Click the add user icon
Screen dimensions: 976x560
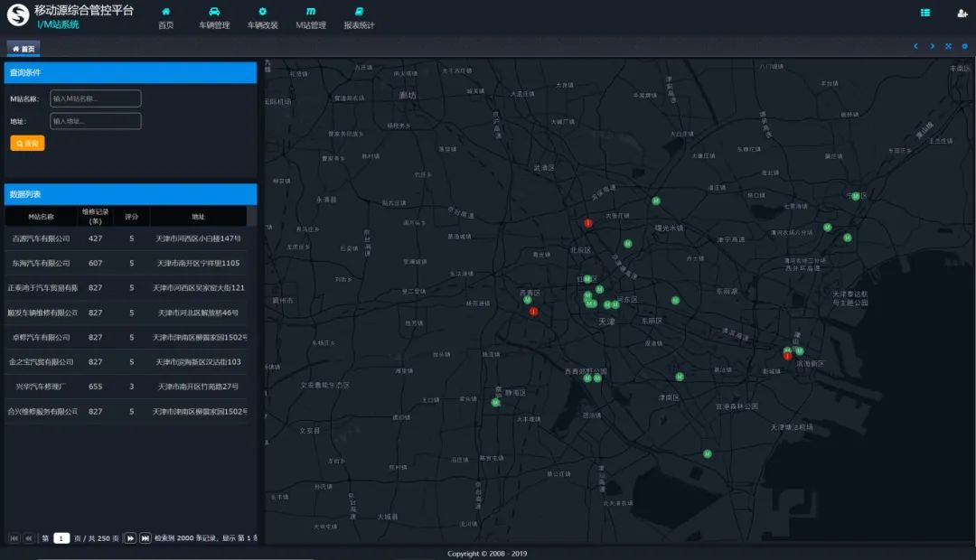(x=962, y=13)
